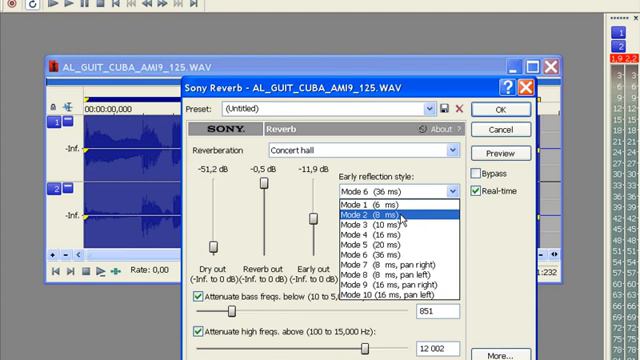Click the bass frequency slider handle

tap(231, 311)
